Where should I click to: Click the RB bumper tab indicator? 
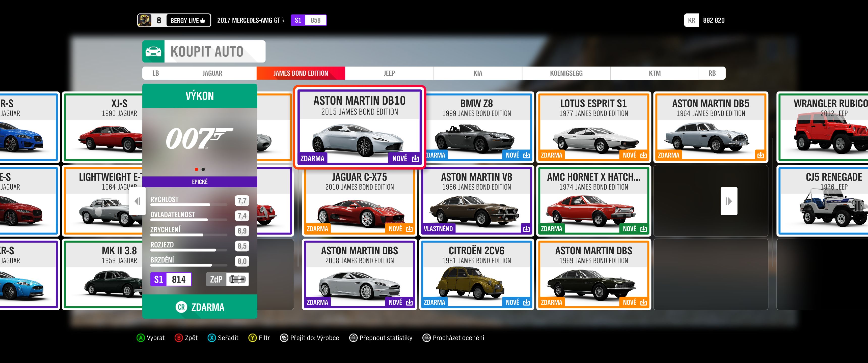tap(712, 73)
